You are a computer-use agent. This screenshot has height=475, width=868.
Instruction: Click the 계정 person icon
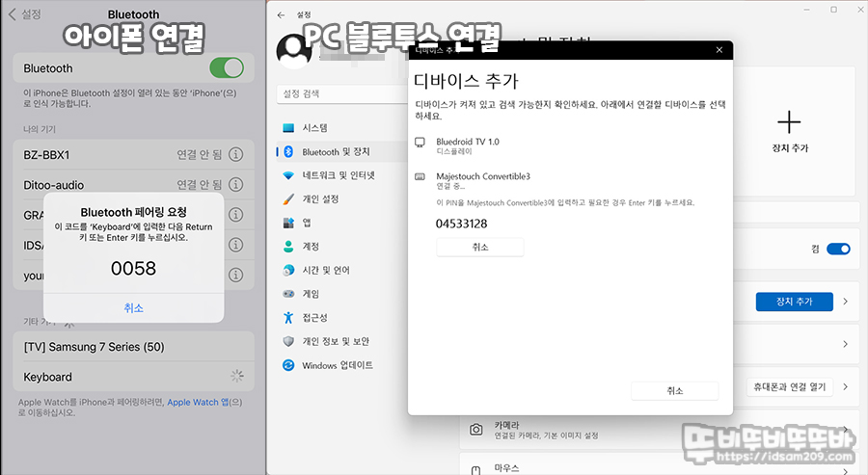pos(288,247)
